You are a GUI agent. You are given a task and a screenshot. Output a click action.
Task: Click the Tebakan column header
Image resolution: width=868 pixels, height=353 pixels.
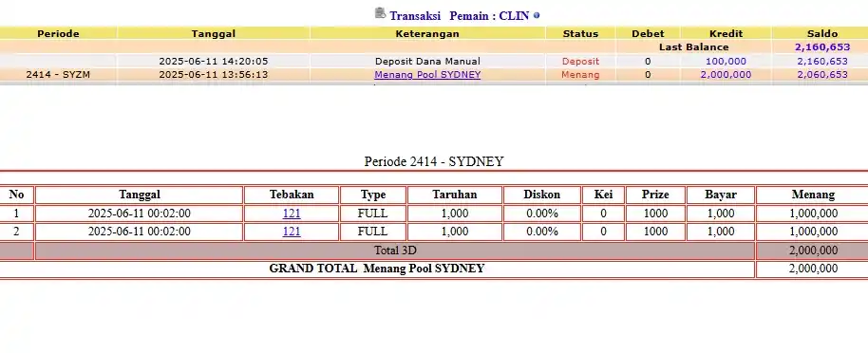(x=292, y=195)
